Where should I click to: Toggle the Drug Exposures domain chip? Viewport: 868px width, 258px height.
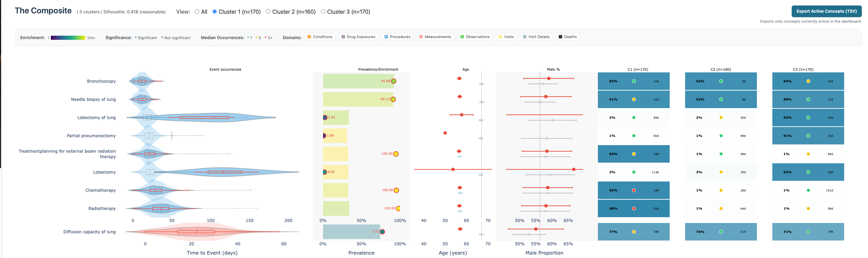[358, 37]
